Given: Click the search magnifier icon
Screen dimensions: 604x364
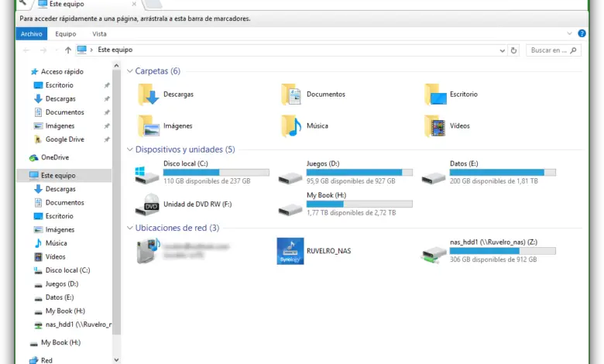Looking at the screenshot, I should click(x=573, y=50).
